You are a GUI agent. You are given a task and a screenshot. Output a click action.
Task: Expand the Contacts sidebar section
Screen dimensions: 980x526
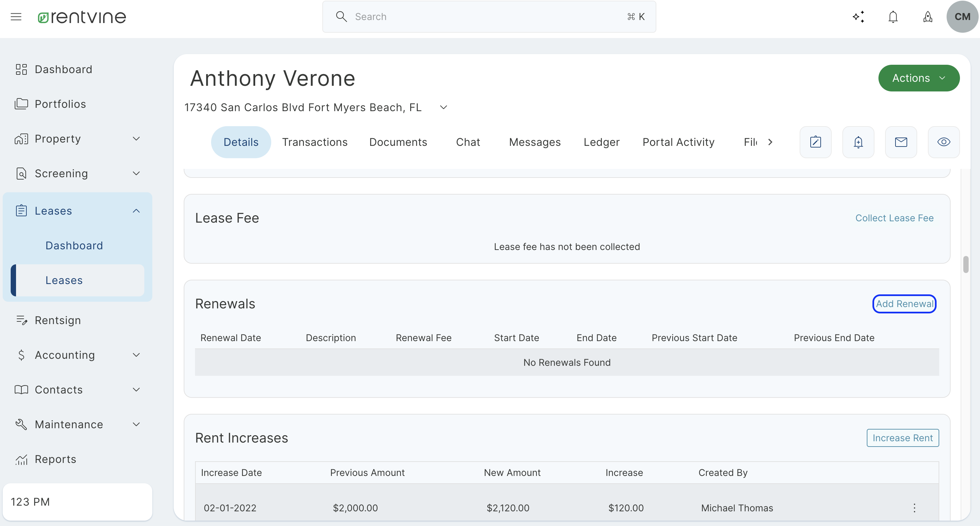tap(136, 389)
